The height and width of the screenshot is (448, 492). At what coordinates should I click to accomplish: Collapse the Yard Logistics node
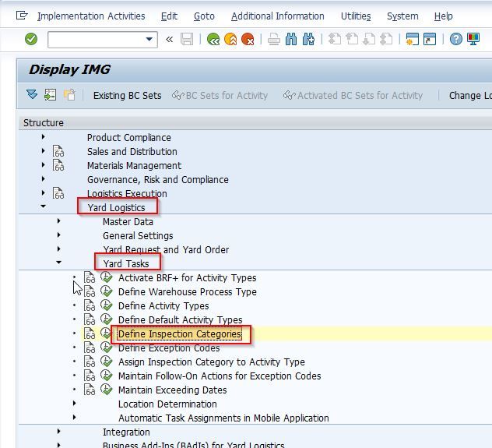click(44, 206)
